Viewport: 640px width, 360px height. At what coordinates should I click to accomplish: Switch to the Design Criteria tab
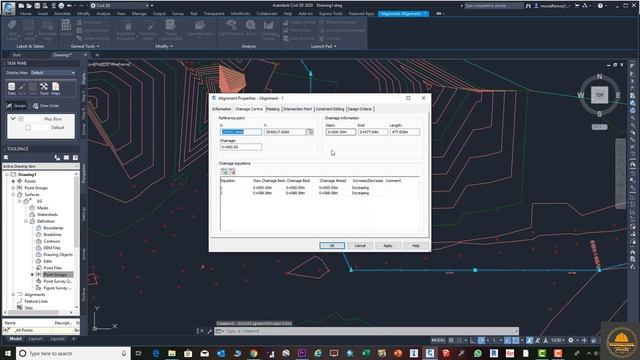coord(360,109)
